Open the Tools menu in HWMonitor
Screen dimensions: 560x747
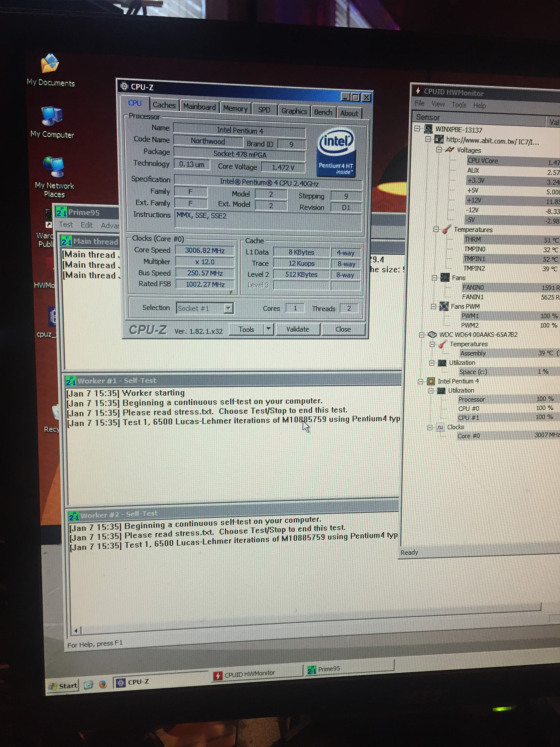click(459, 105)
